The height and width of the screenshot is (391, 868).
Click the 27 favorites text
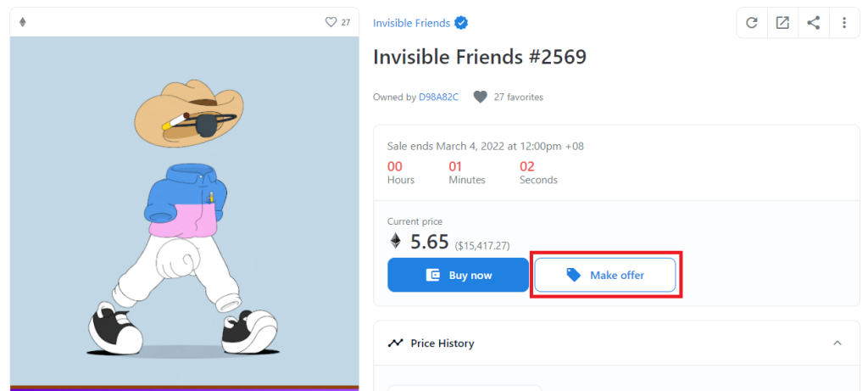pyautogui.click(x=519, y=97)
